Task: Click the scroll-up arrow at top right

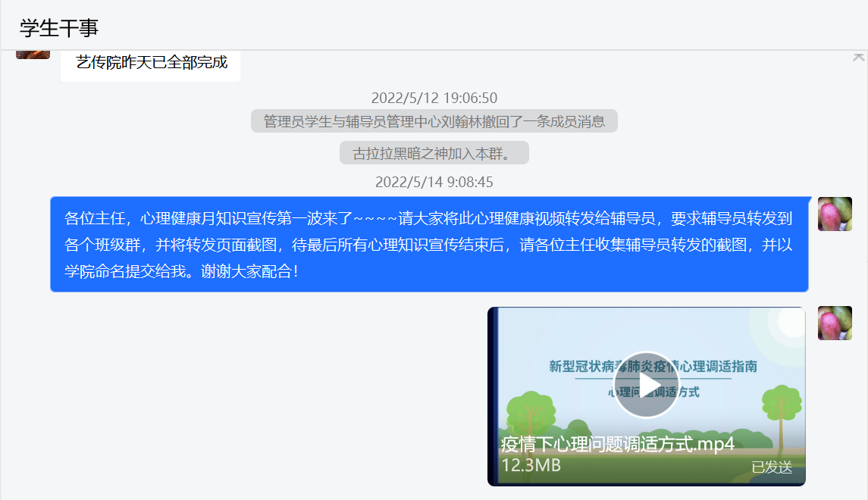Action: (x=858, y=57)
